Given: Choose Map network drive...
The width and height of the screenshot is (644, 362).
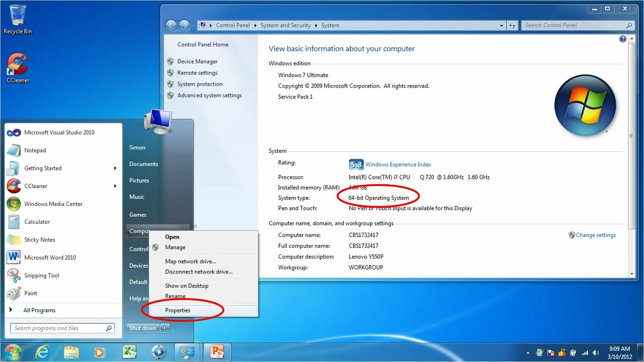Looking at the screenshot, I should [190, 261].
